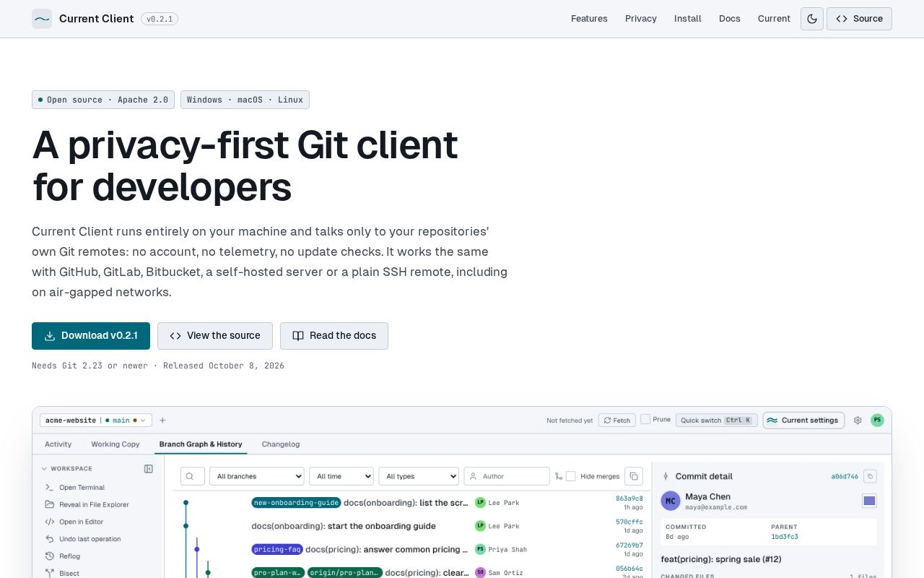Open the All types filter dropdown
Viewport: 924px width, 578px height.
point(419,476)
